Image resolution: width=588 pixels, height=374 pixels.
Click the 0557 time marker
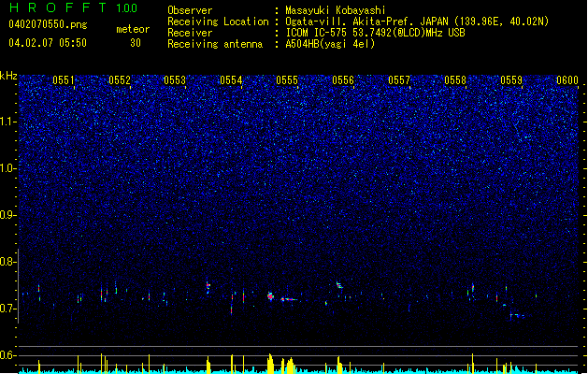point(399,80)
